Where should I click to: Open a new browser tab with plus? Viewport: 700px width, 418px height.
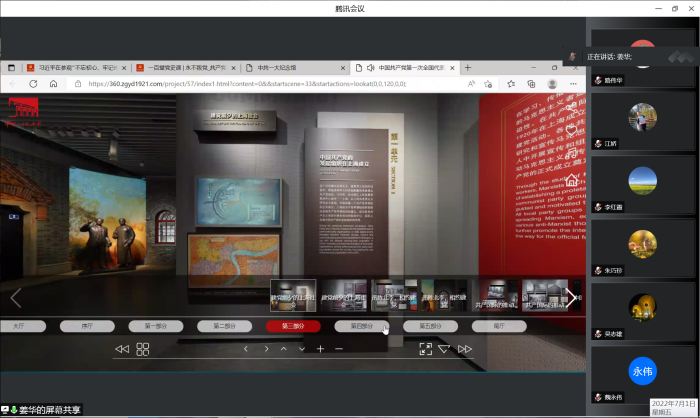click(468, 68)
